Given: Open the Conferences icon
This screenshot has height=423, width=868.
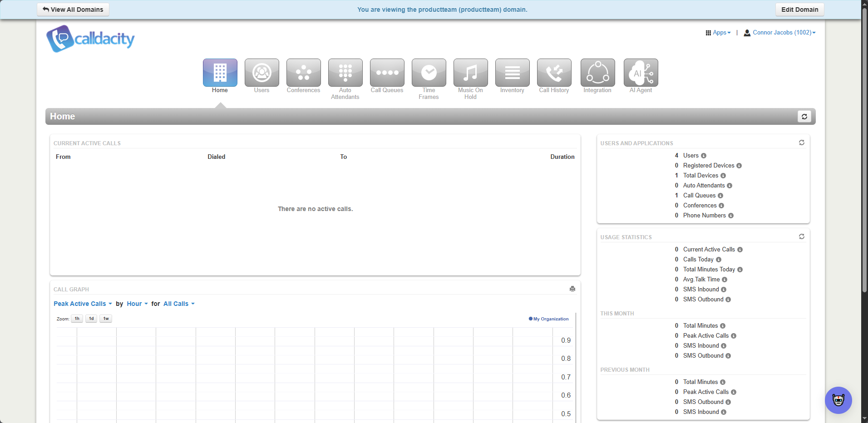Looking at the screenshot, I should click(303, 73).
